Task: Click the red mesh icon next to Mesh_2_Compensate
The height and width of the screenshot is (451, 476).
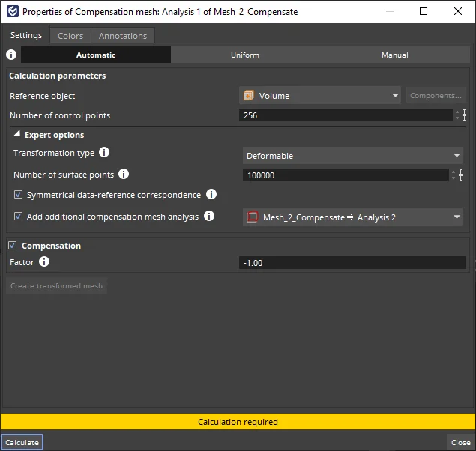Action: coord(253,217)
